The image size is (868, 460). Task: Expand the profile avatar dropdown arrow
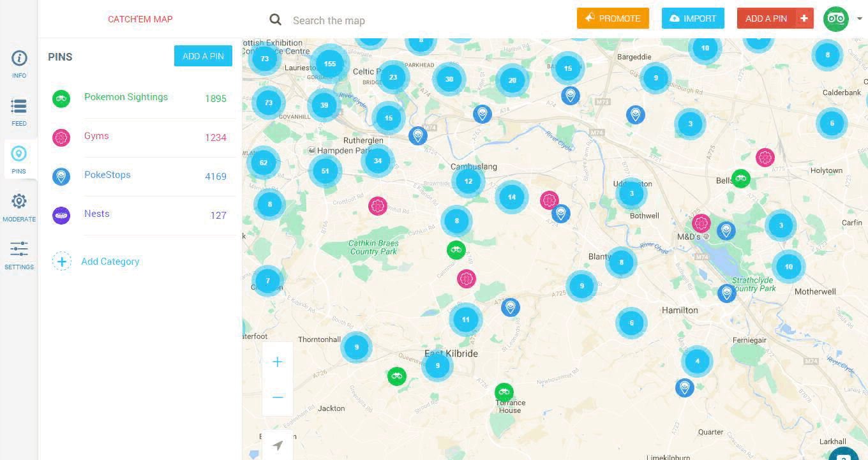pyautogui.click(x=860, y=19)
